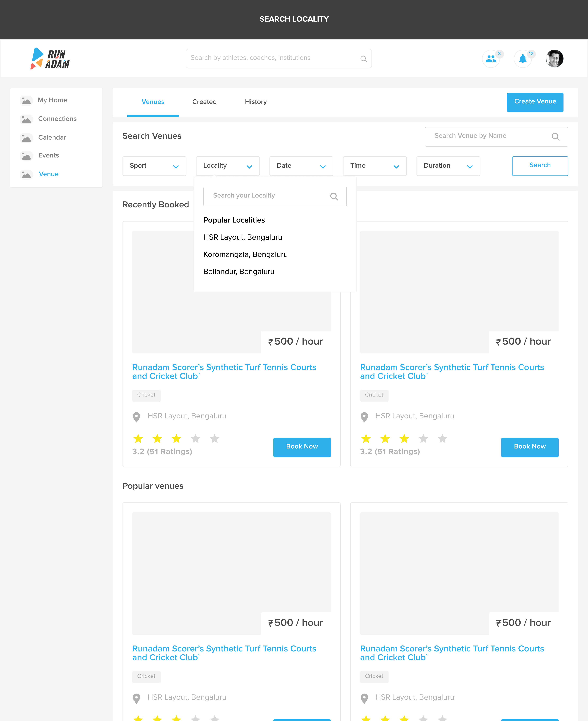The width and height of the screenshot is (588, 721).
Task: Open the notifications bell icon
Action: [523, 59]
